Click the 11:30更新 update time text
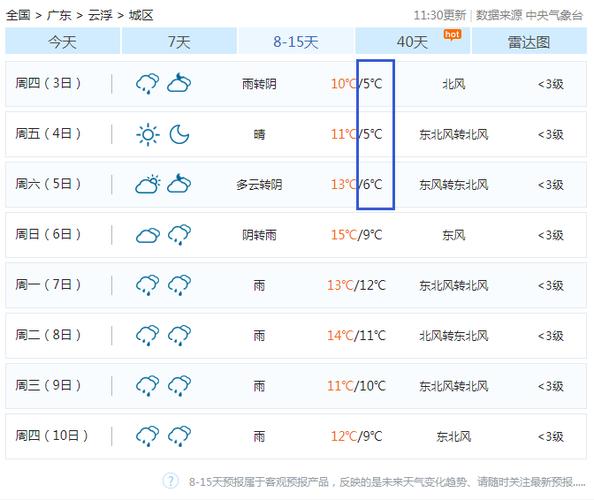594x500 pixels. tap(439, 16)
